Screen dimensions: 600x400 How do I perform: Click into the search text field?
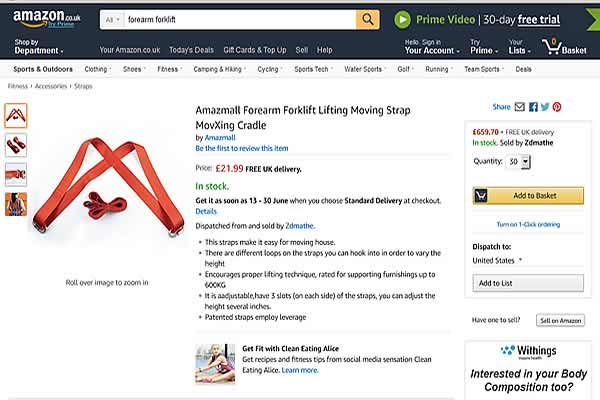240,20
